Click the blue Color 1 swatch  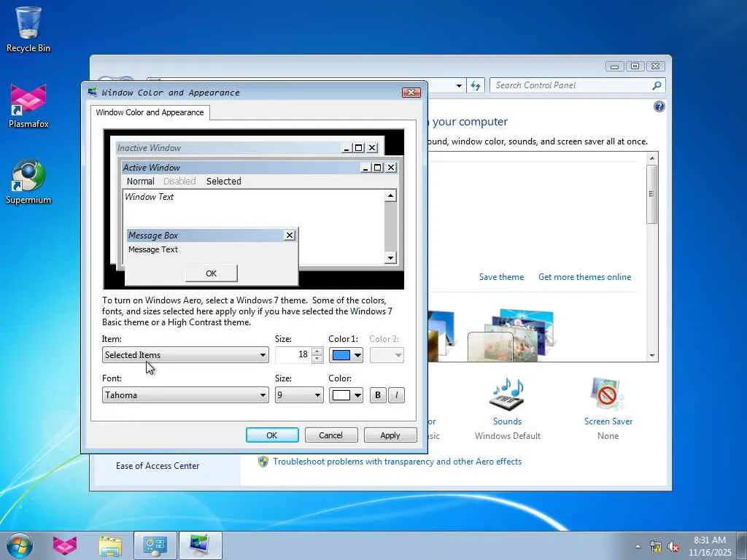(x=341, y=355)
